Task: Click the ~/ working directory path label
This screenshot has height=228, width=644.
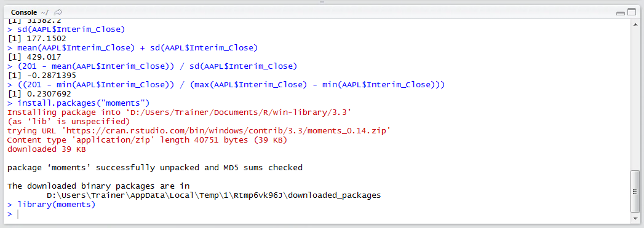Action: tap(44, 12)
